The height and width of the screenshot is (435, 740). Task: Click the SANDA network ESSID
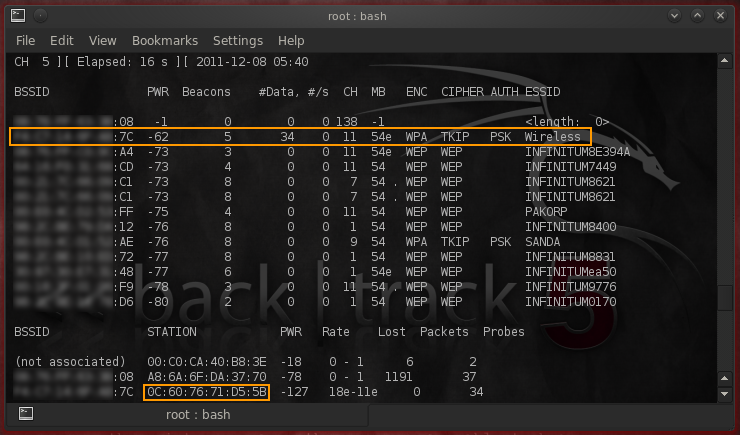point(545,241)
